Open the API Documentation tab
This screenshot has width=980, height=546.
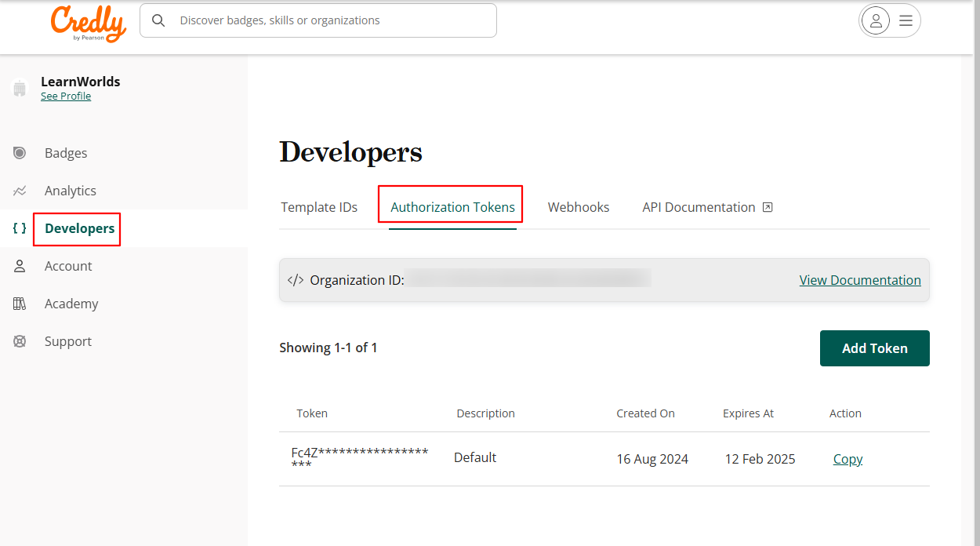707,207
